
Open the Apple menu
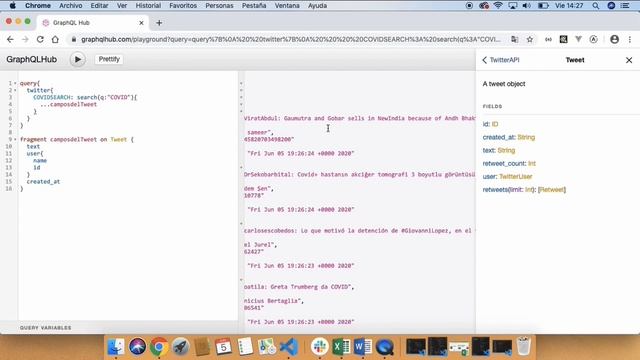(x=13, y=6)
